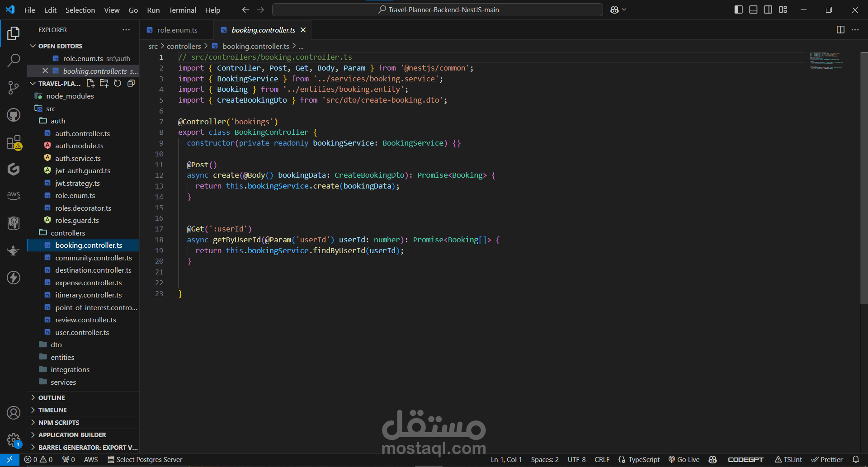Image resolution: width=868 pixels, height=467 pixels.
Task: Close the booking.controller.ts tab
Action: 303,30
